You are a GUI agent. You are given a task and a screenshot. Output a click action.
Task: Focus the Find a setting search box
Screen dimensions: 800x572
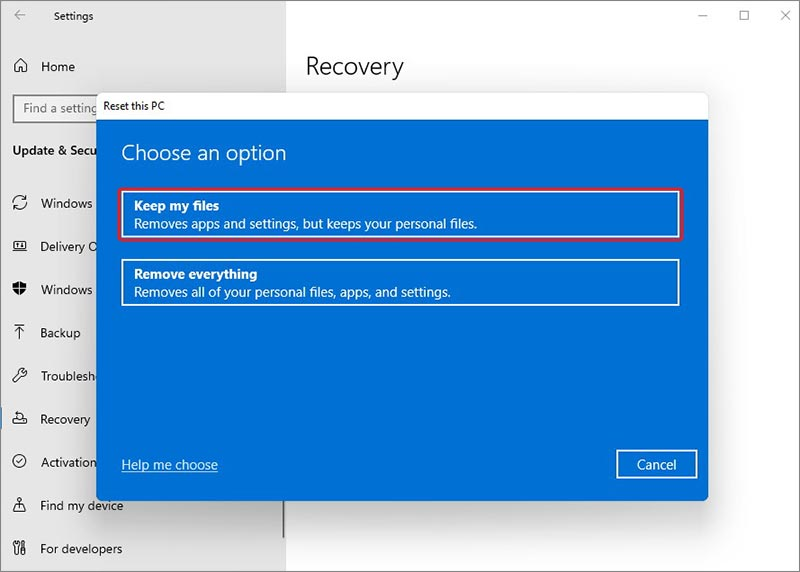pos(55,108)
